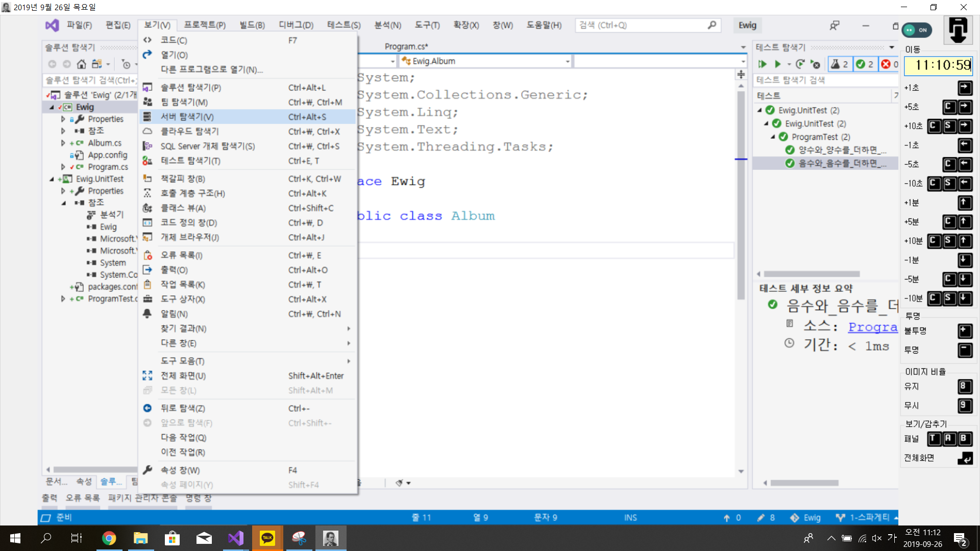The width and height of the screenshot is (980, 551).
Task: Click the cancel test run icon
Action: [x=816, y=64]
